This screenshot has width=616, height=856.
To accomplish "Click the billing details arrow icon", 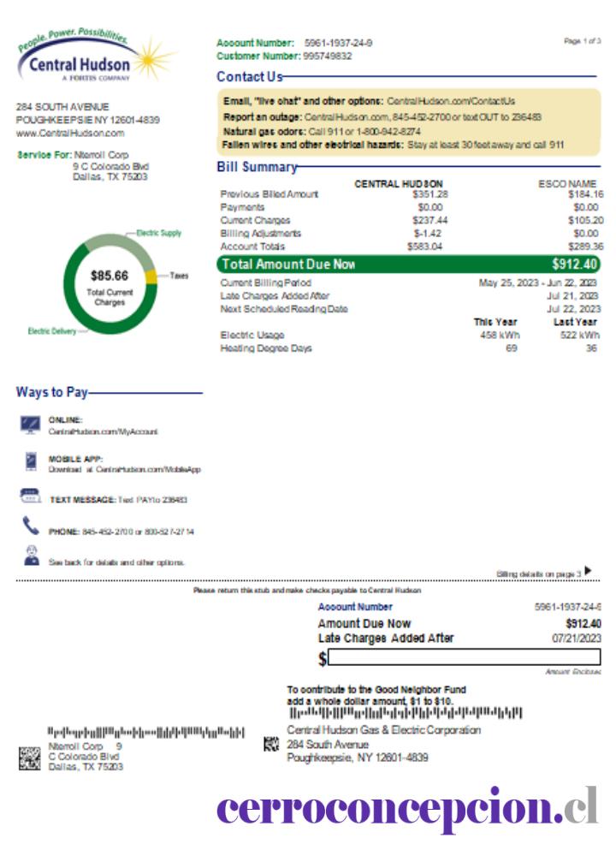I will (588, 570).
